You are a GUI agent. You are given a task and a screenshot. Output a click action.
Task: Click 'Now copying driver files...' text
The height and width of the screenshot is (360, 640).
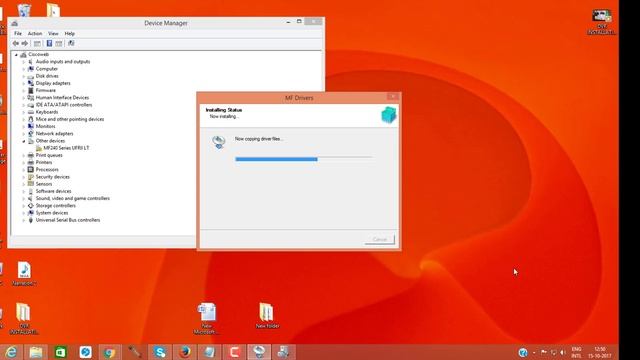point(259,139)
